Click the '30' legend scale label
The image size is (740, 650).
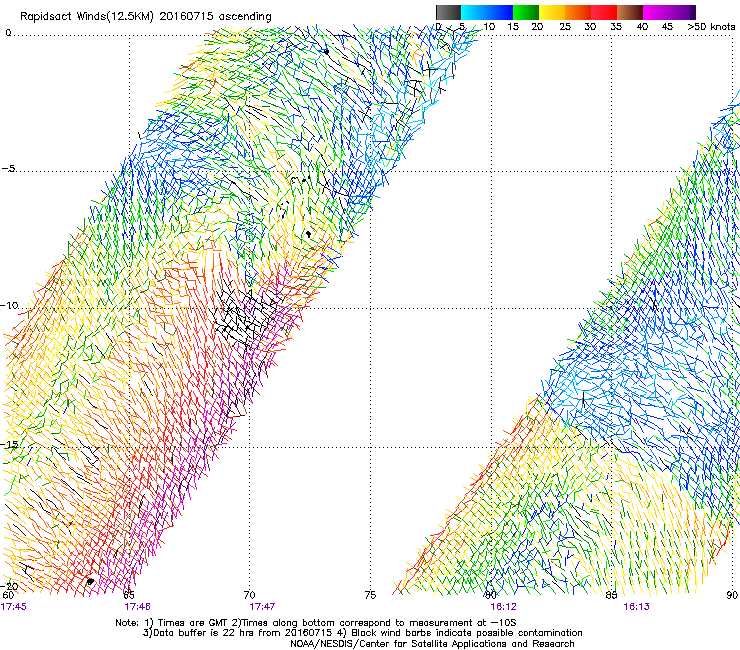pos(590,26)
